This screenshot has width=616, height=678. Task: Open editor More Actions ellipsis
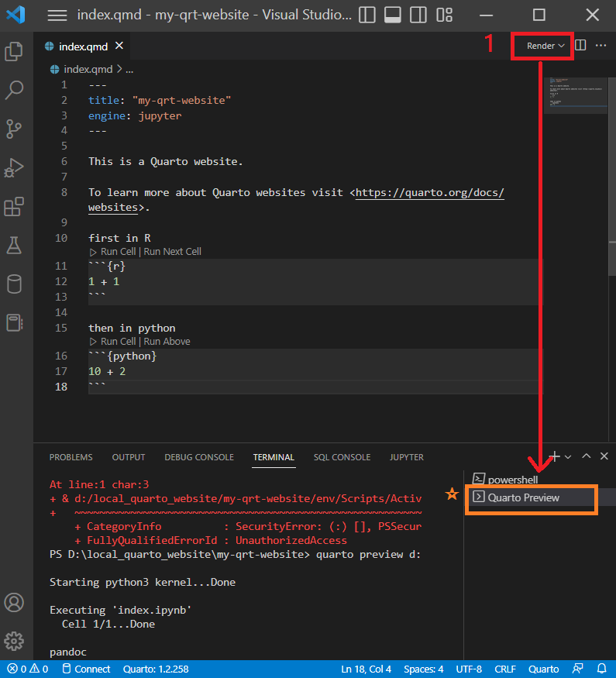[601, 46]
